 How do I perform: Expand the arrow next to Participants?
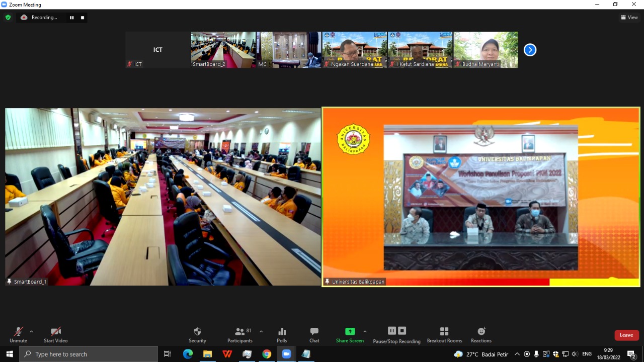click(x=261, y=332)
